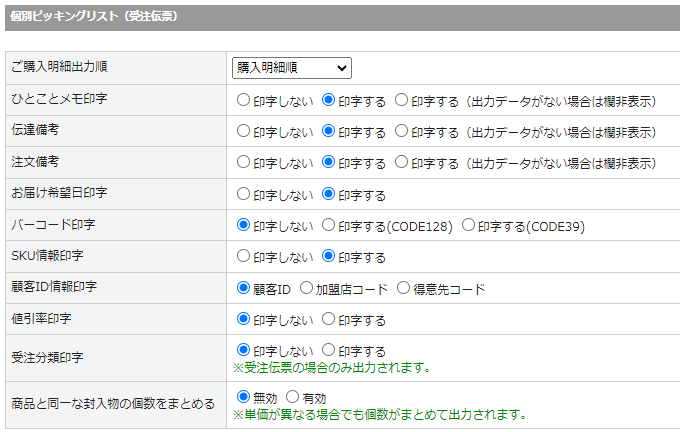Choose hide-when-empty option for 伝達備考

(x=401, y=131)
